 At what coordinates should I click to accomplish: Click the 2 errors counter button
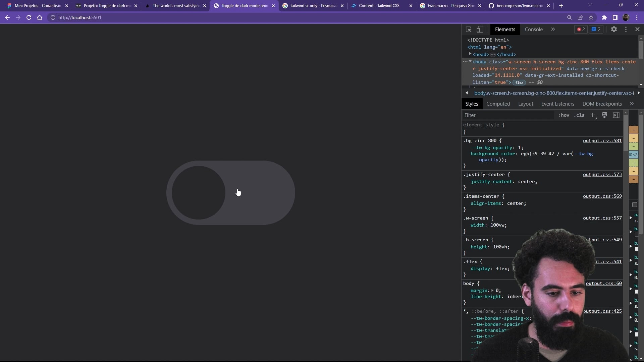[581, 29]
